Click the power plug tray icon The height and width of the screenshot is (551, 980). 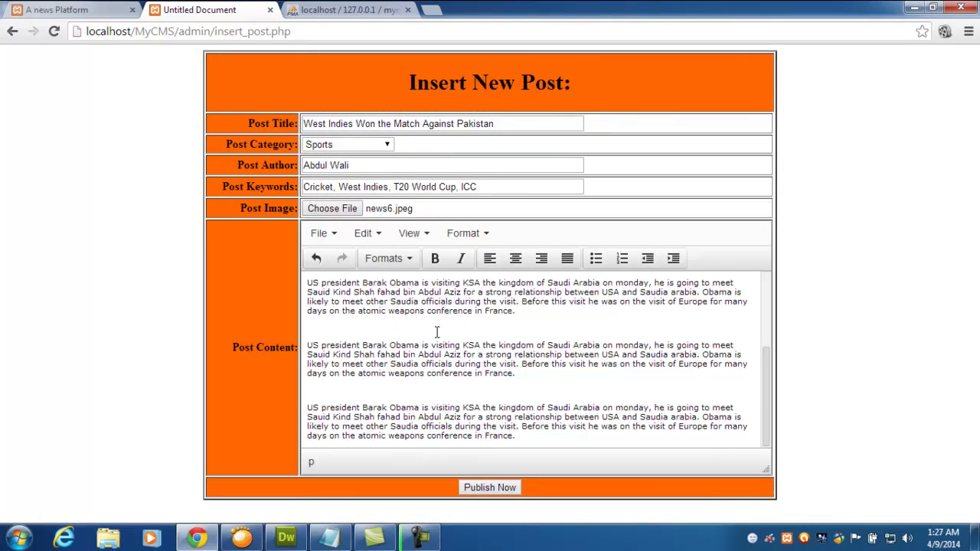872,538
